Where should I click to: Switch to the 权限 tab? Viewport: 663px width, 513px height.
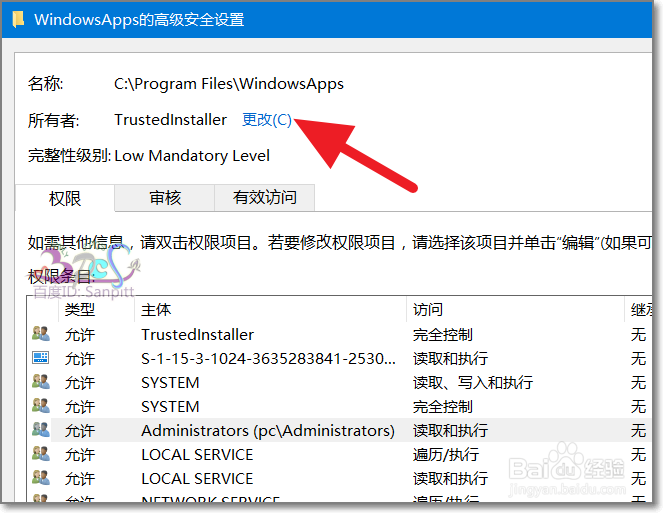point(65,198)
